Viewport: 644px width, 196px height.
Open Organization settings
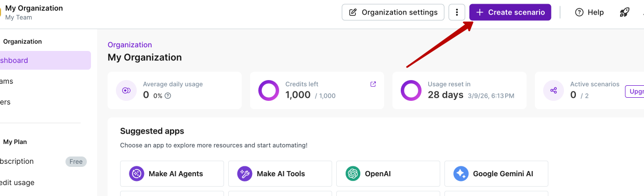(x=393, y=12)
